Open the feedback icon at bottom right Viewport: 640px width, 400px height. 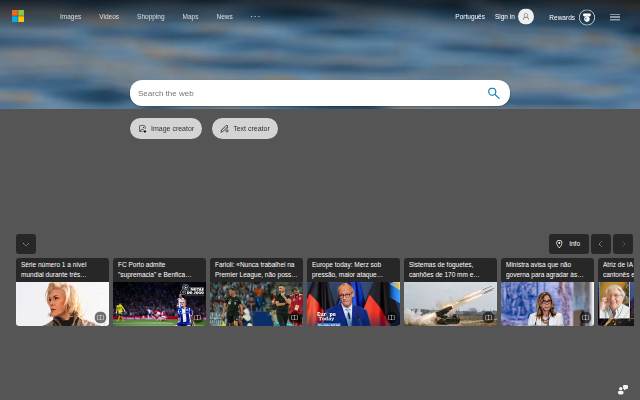623,389
